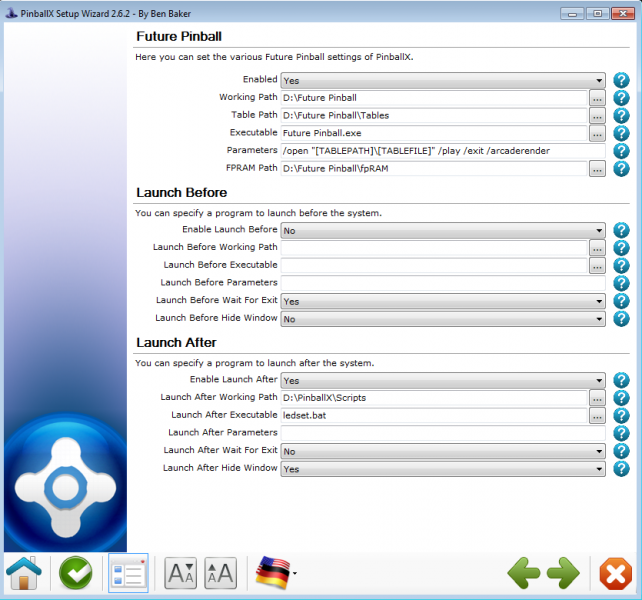Show help for FPRAM Path
Viewport: 642px width, 600px height.
[x=621, y=168]
